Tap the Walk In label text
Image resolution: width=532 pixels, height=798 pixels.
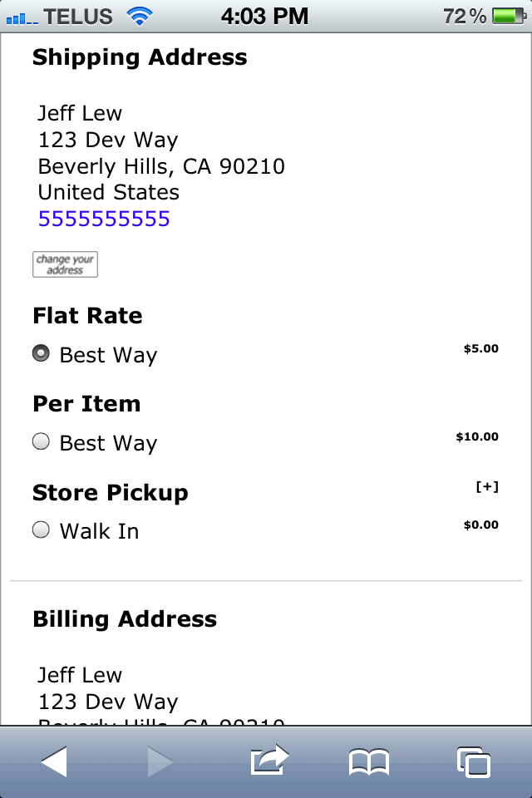(99, 531)
